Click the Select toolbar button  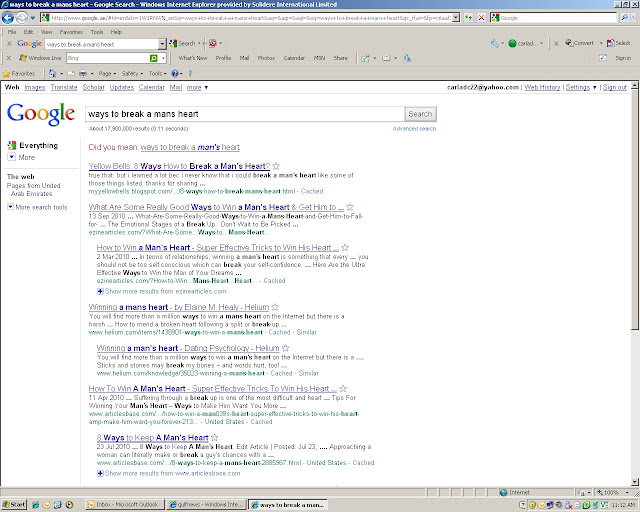pos(618,43)
